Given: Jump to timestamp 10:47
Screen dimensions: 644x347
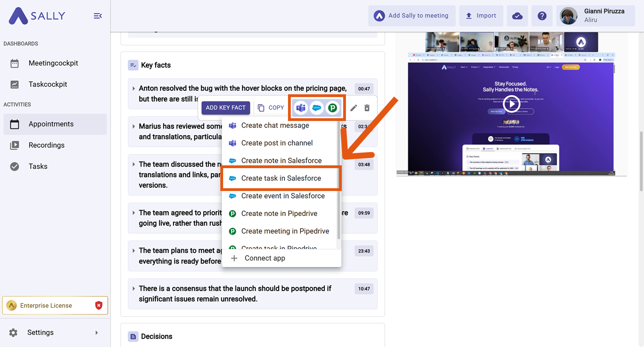Looking at the screenshot, I should click(x=364, y=289).
